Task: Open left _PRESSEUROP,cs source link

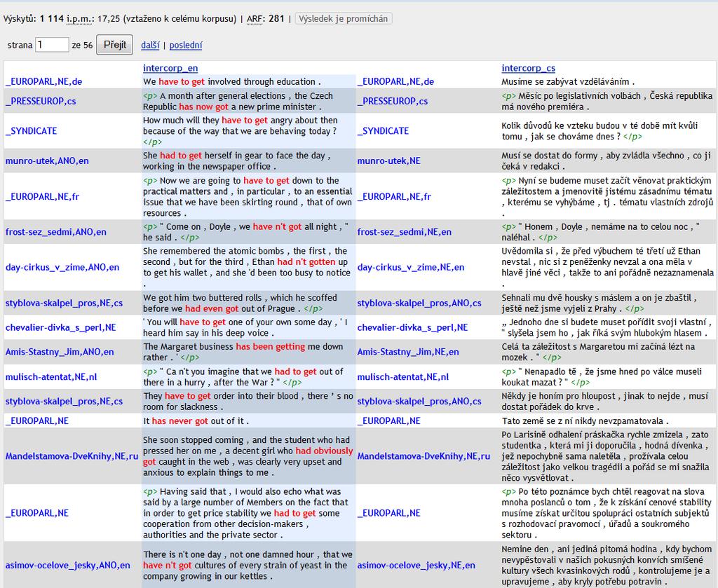Action: coord(41,101)
